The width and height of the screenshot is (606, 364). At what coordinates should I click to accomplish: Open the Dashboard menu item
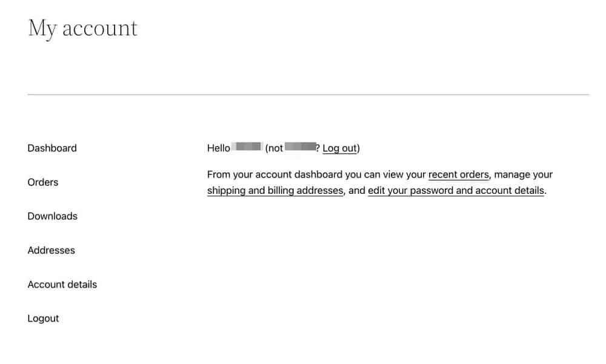(52, 148)
